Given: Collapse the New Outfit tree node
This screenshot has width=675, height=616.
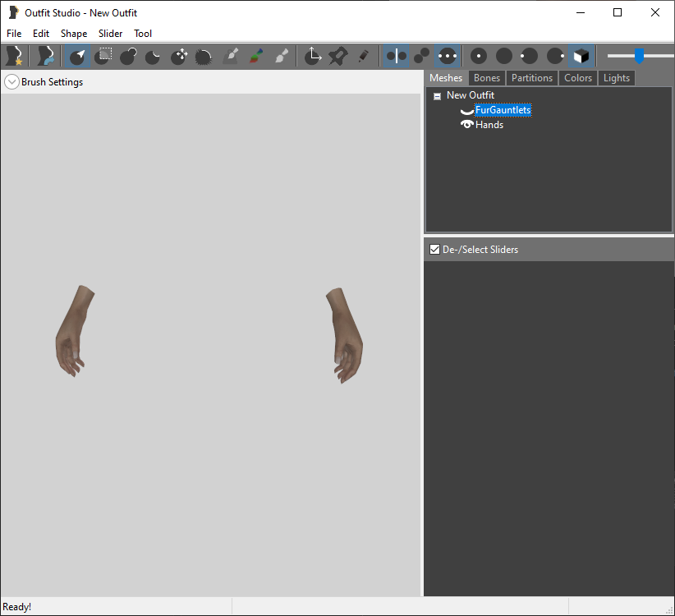Looking at the screenshot, I should click(437, 96).
